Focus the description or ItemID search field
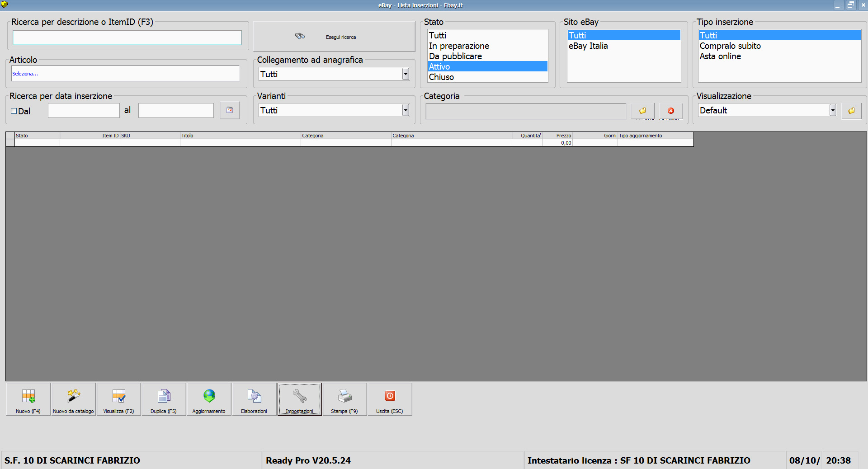868x469 pixels. click(x=127, y=38)
